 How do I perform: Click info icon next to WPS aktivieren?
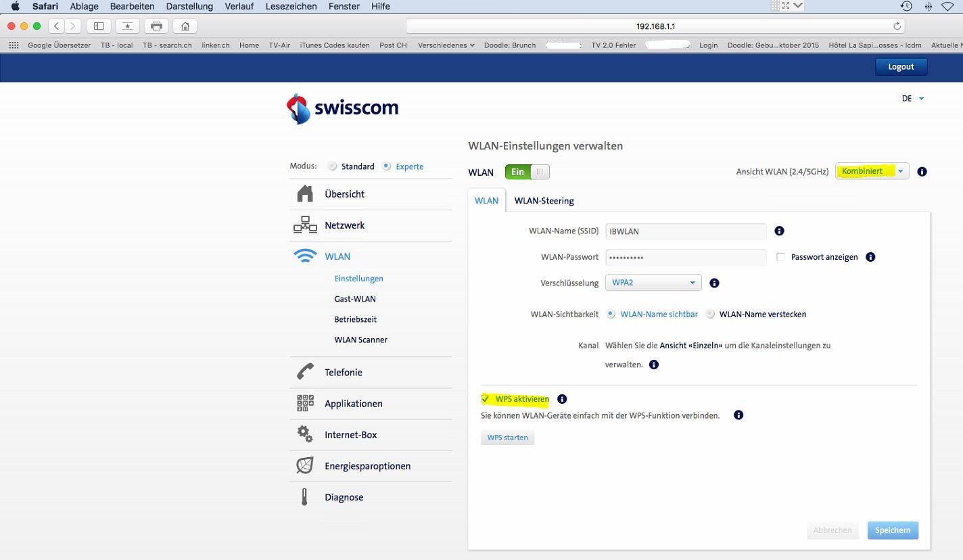(562, 399)
